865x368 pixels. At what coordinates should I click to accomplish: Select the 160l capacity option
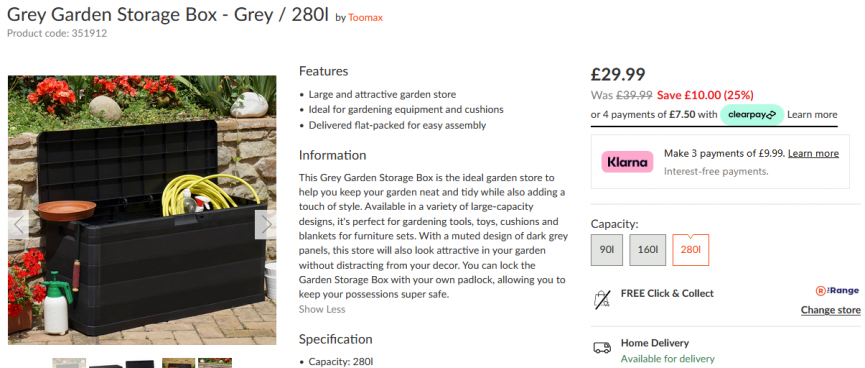tap(648, 250)
